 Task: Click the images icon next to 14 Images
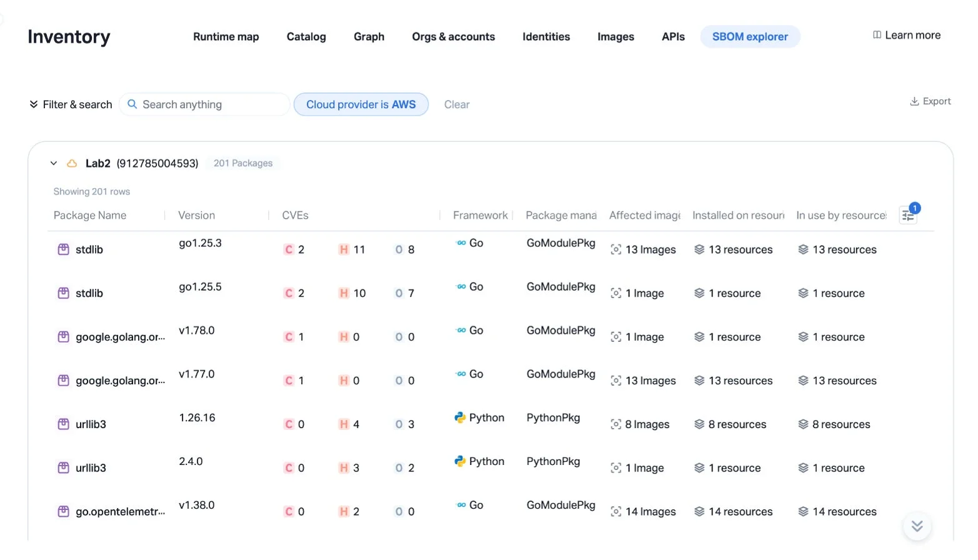coord(616,512)
